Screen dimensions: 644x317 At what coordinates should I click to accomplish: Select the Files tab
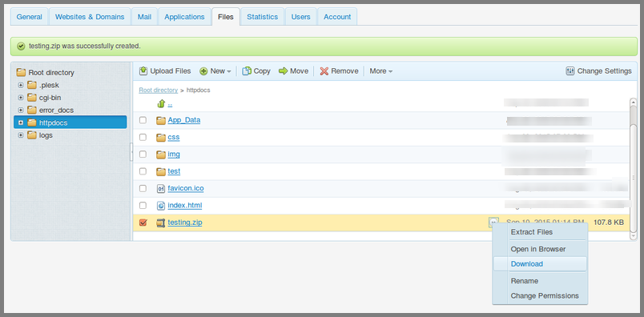(226, 17)
